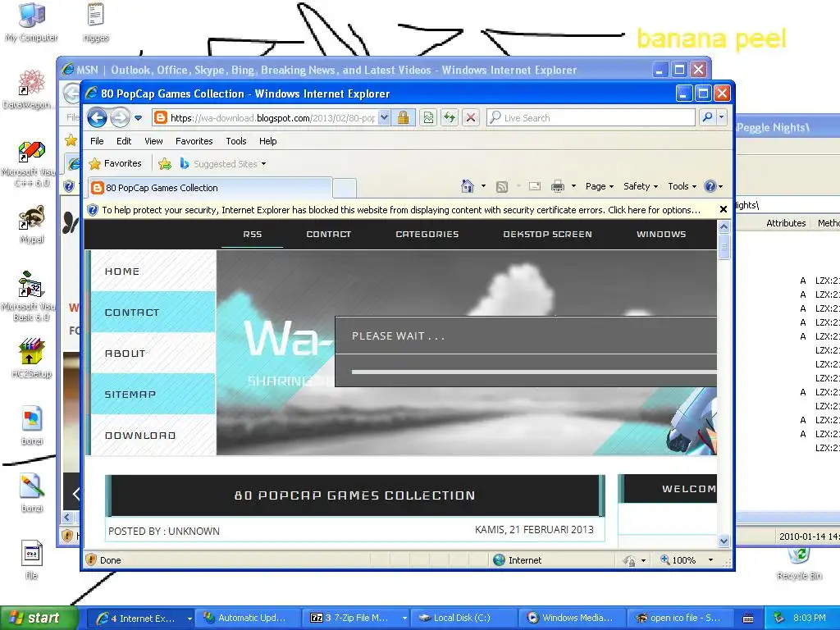This screenshot has height=630, width=840.
Task: Click CONTACT in the left sidebar
Action: [153, 313]
